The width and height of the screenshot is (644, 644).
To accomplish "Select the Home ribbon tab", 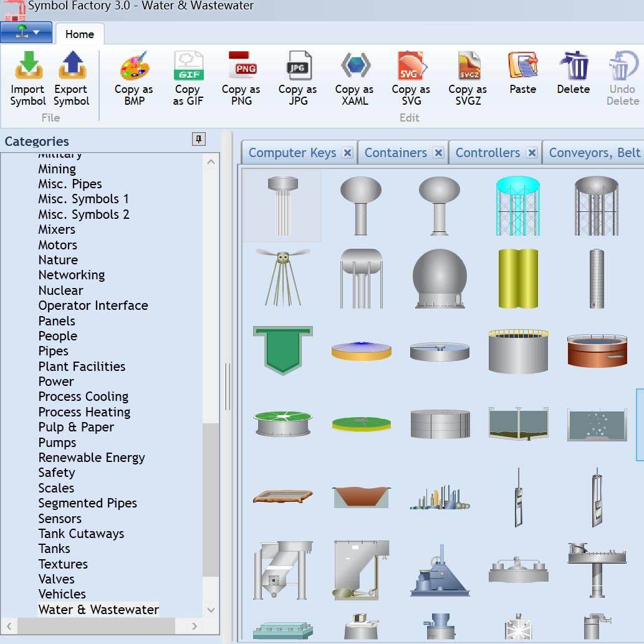I will tap(80, 34).
